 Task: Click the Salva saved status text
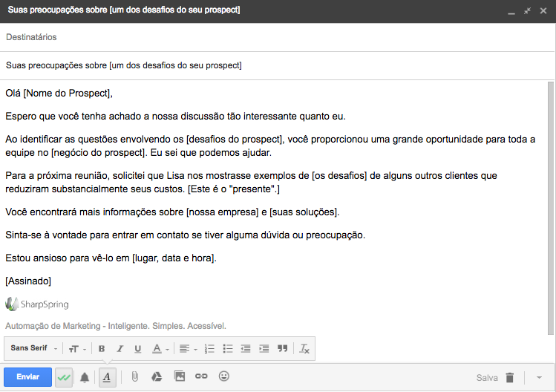[x=487, y=378]
